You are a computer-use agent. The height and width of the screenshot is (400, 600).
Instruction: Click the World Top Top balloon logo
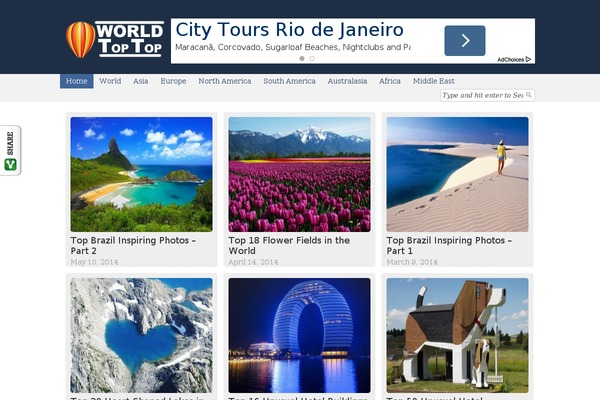coord(115,39)
